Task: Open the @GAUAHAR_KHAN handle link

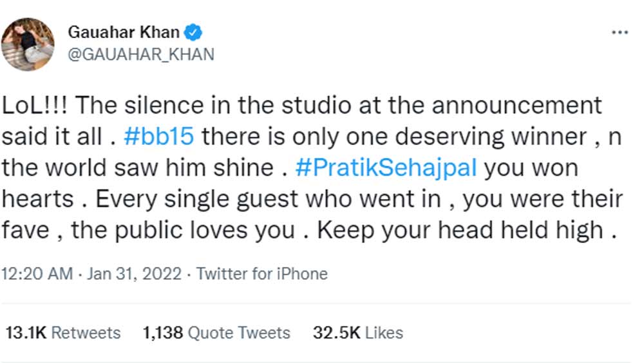Action: tap(140, 54)
